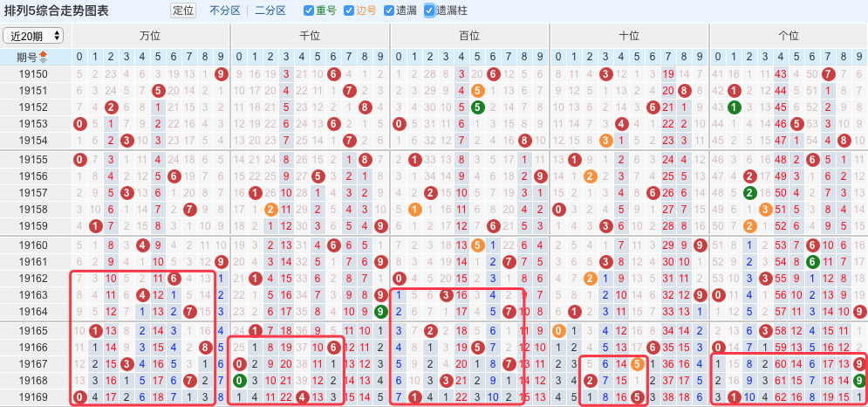
Task: Select the green 6 ball in 个位 row 19161
Action: point(813,262)
